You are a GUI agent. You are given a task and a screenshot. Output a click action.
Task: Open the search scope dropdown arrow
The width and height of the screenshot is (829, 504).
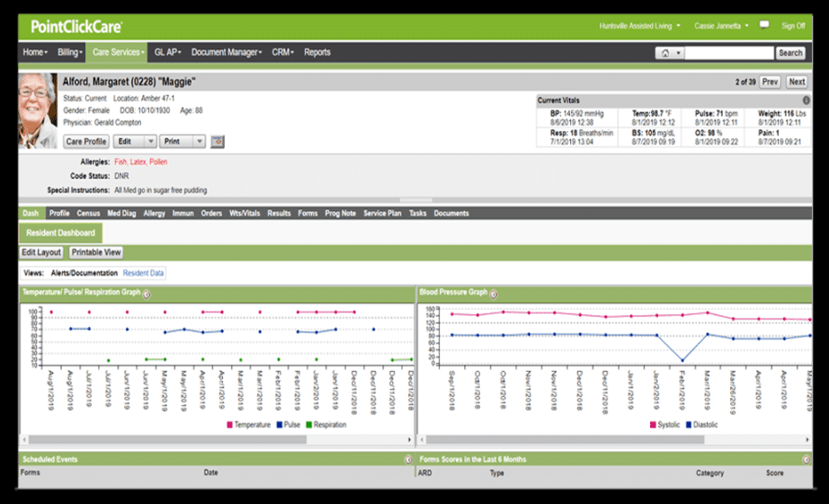[x=678, y=53]
